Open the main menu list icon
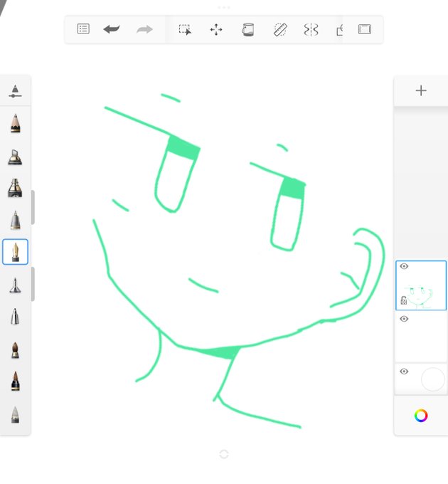448x484 pixels. (83, 29)
